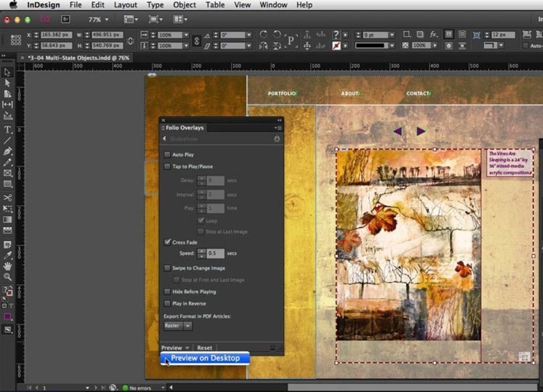
Task: Click the fill and stroke color swatch
Action: coord(8,291)
